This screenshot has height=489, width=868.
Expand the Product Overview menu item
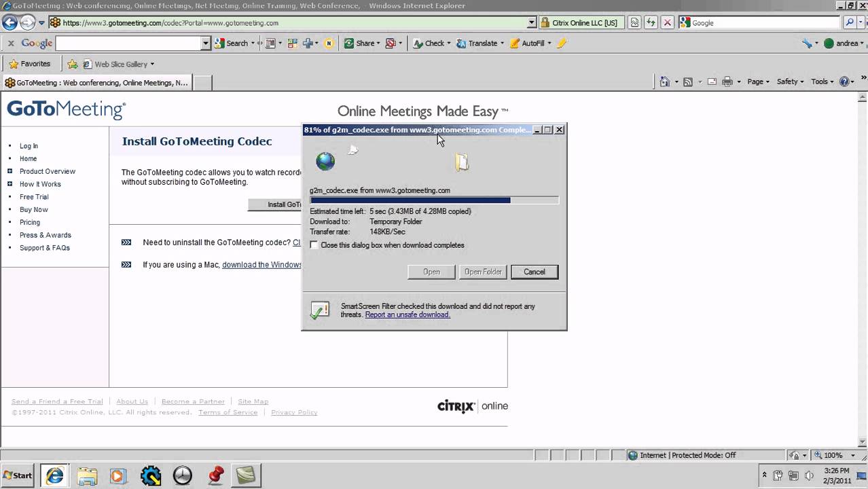[10, 171]
